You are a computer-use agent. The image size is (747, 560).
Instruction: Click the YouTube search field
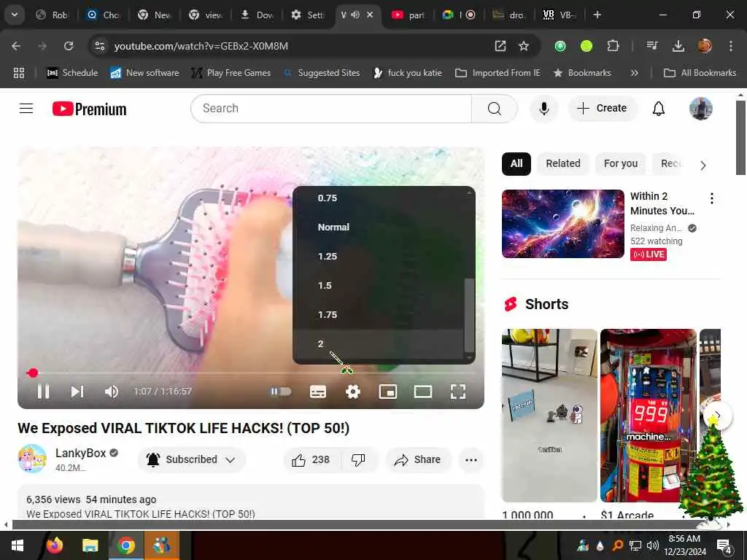pyautogui.click(x=331, y=109)
